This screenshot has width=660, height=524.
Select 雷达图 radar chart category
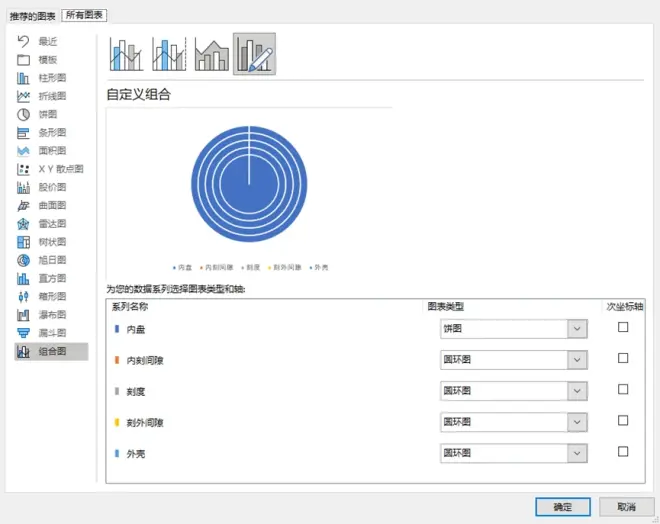pyautogui.click(x=51, y=223)
